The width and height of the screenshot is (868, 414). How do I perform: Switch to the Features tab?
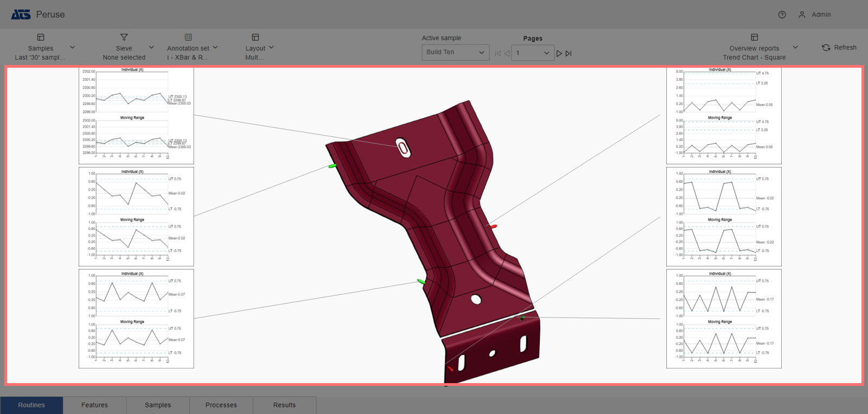pos(94,405)
